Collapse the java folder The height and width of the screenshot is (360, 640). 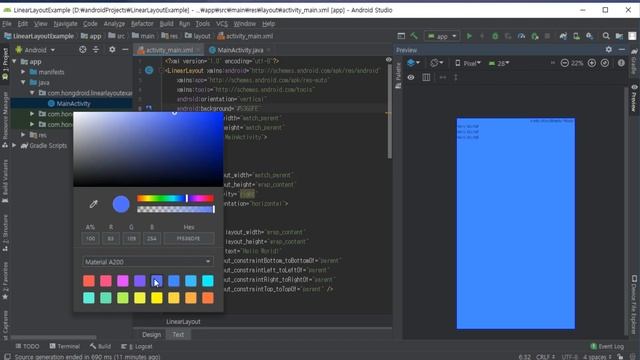pos(23,82)
